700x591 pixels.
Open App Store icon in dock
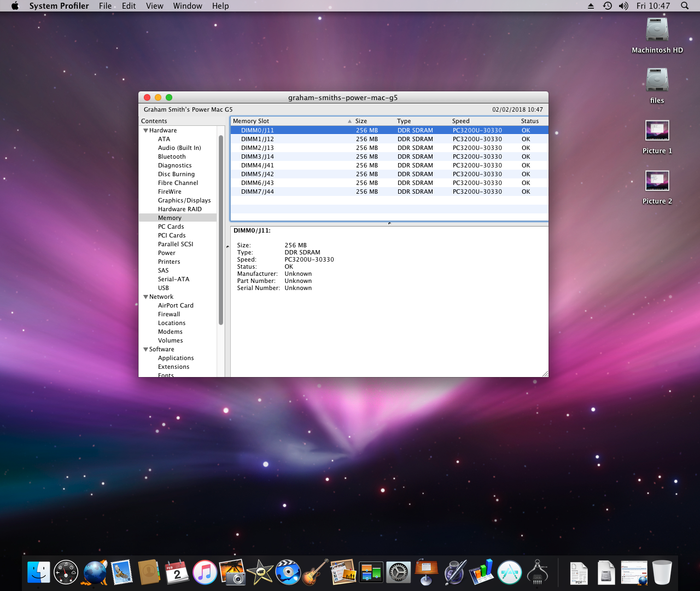pos(510,572)
